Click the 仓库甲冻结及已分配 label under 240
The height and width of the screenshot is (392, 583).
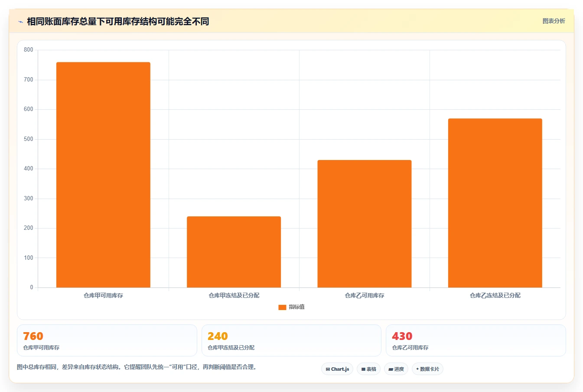click(231, 348)
